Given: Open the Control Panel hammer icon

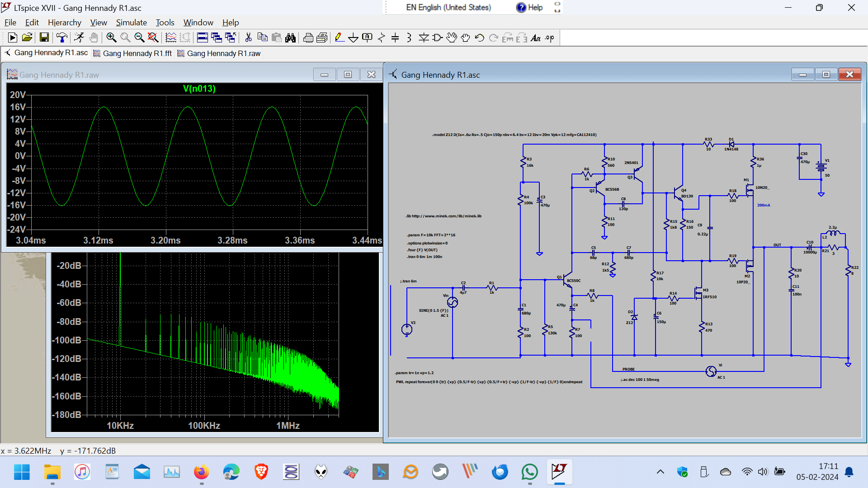Looking at the screenshot, I should [x=62, y=38].
